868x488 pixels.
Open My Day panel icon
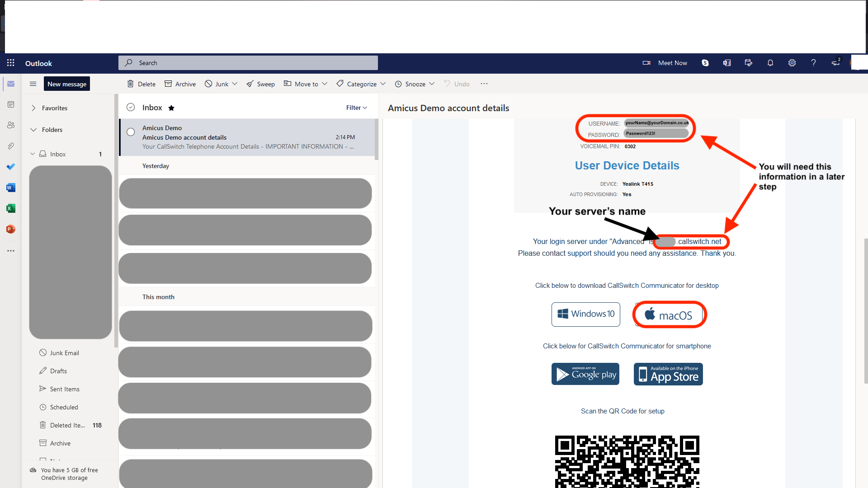coord(749,63)
